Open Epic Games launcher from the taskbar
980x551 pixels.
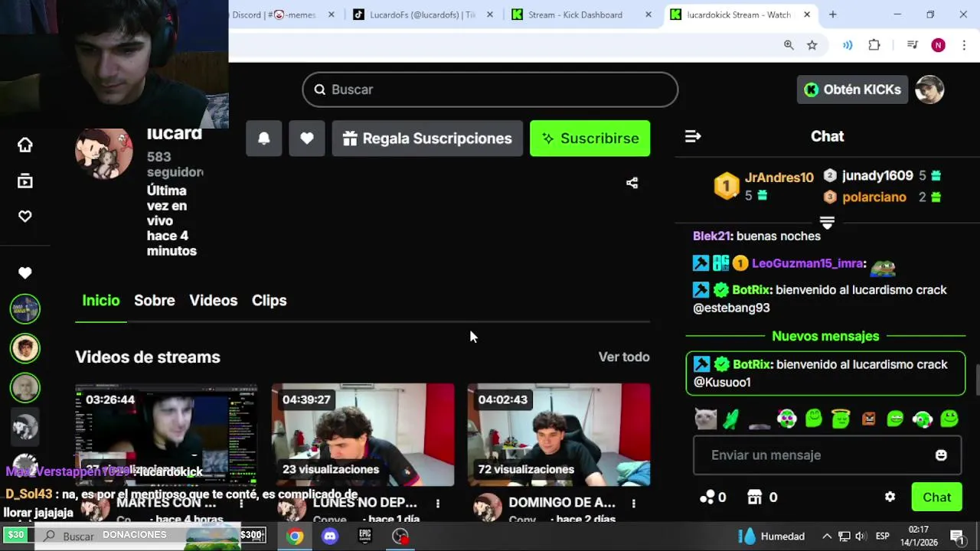tap(365, 536)
